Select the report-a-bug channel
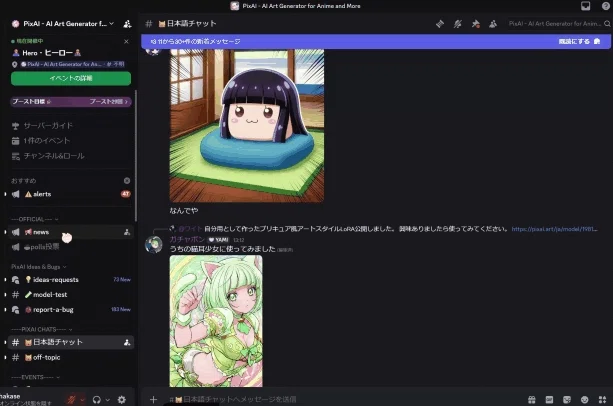This screenshot has height=406, width=613. (x=71, y=309)
